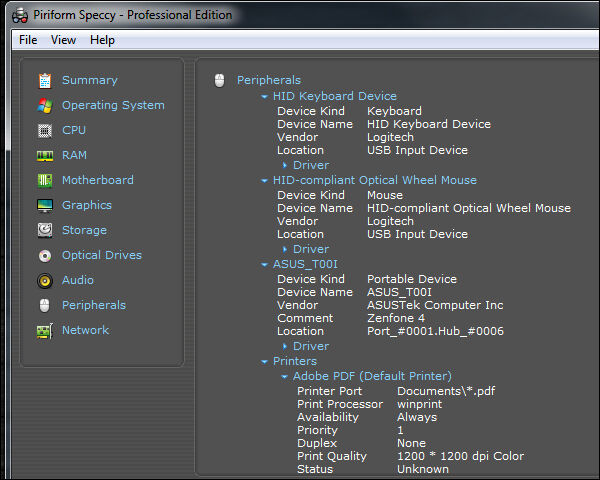
Task: Click the Speccy app icon in title bar
Action: pos(20,15)
